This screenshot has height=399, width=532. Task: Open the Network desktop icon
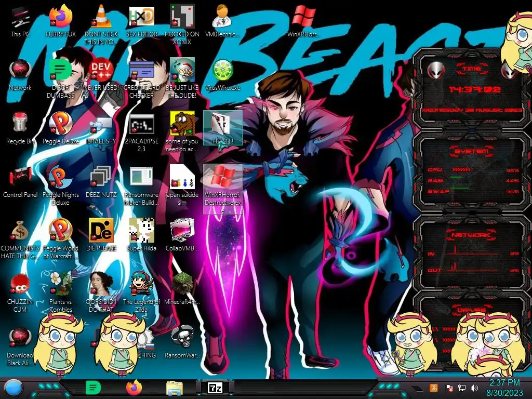pyautogui.click(x=20, y=75)
